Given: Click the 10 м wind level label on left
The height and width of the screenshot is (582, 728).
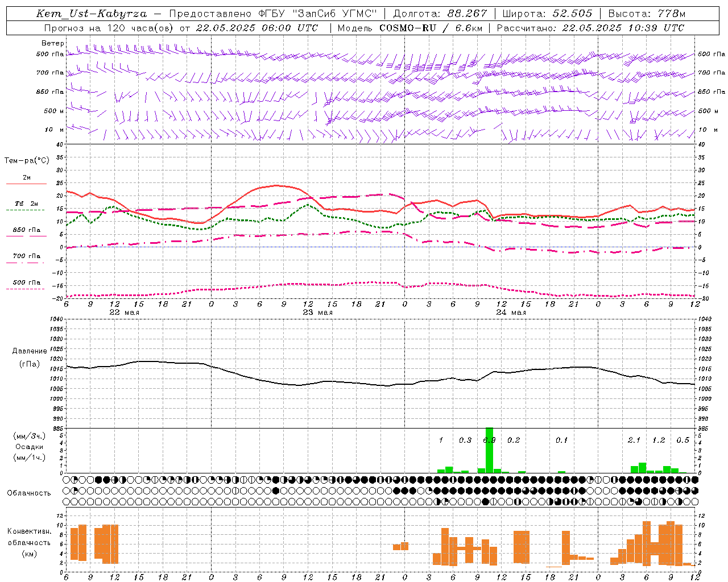Looking at the screenshot, I should pos(55,130).
